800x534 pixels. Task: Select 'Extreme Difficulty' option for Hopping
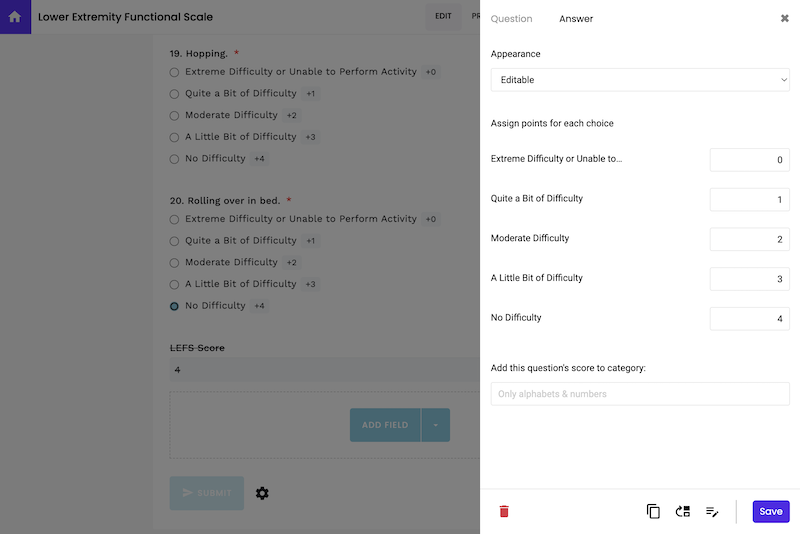coord(175,72)
